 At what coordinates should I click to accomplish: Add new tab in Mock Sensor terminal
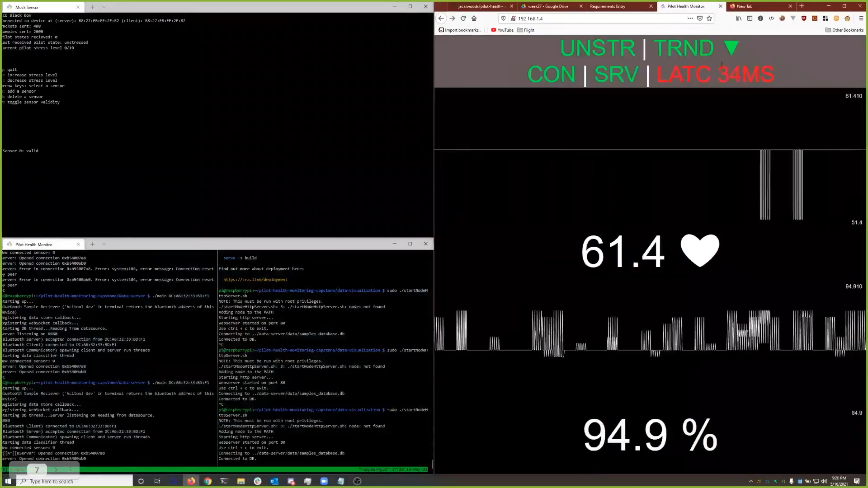(x=92, y=7)
